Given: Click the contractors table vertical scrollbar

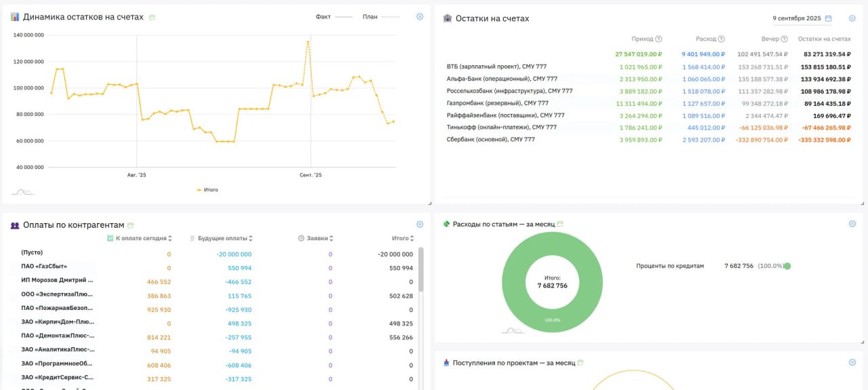Looking at the screenshot, I should [421, 269].
